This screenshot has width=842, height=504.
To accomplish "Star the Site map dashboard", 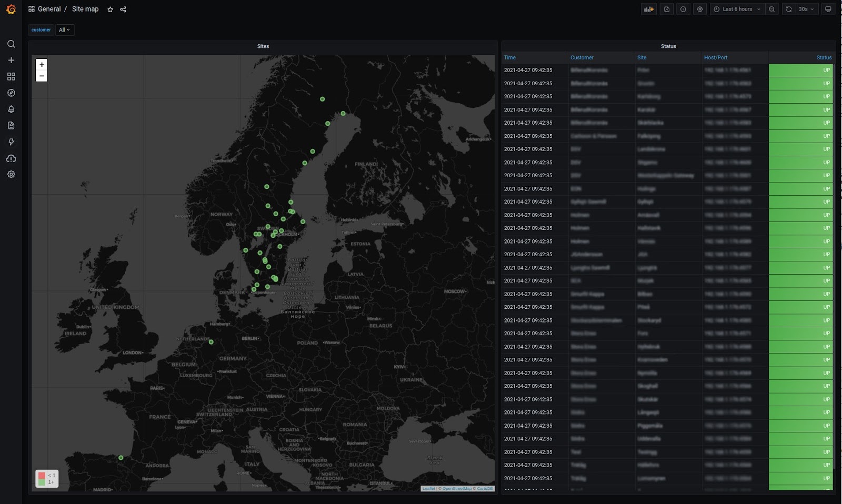I will (110, 9).
